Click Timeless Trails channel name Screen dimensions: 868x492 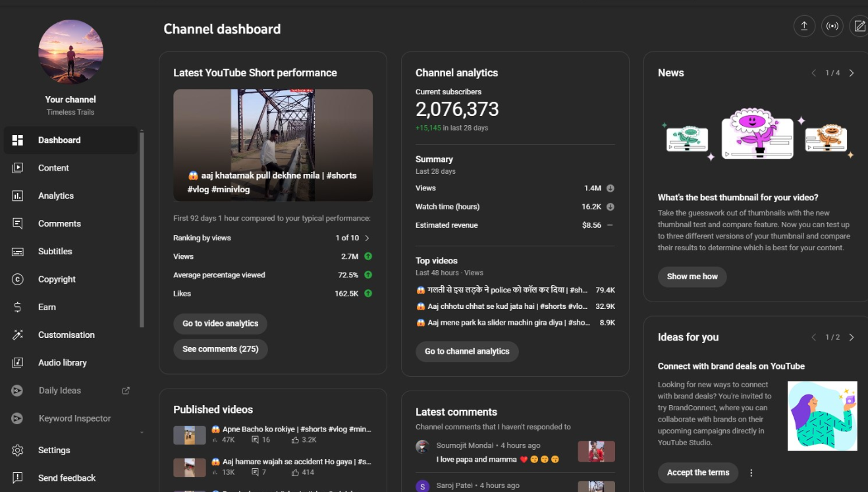pos(70,112)
